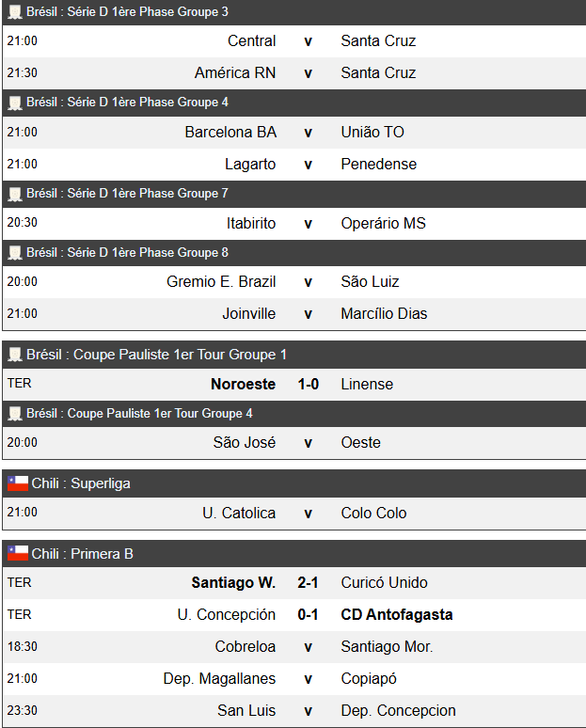Open the Itabirito team link
Image resolution: width=586 pixels, height=728 pixels.
tap(251, 224)
